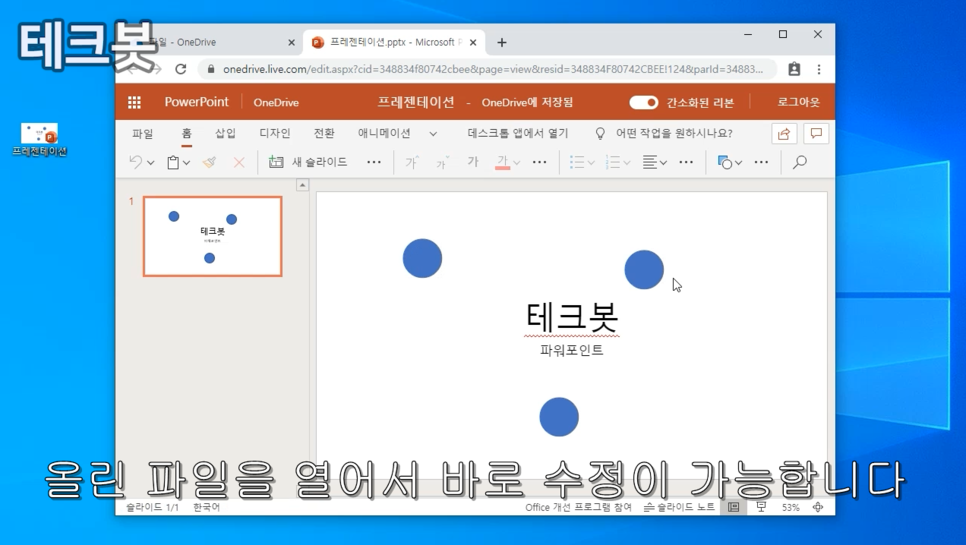Toggle bold 가 formatting button
The image size is (966, 545).
(473, 161)
